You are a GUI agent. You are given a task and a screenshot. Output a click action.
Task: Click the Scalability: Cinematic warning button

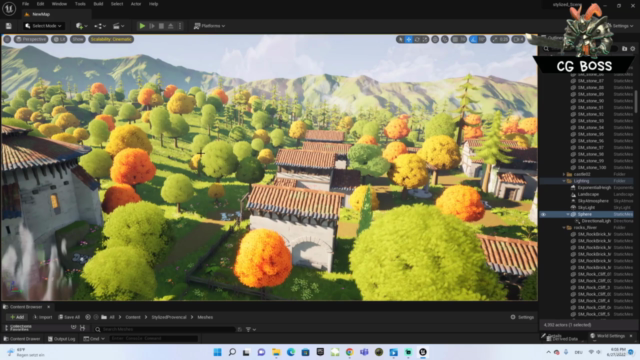[x=111, y=39]
